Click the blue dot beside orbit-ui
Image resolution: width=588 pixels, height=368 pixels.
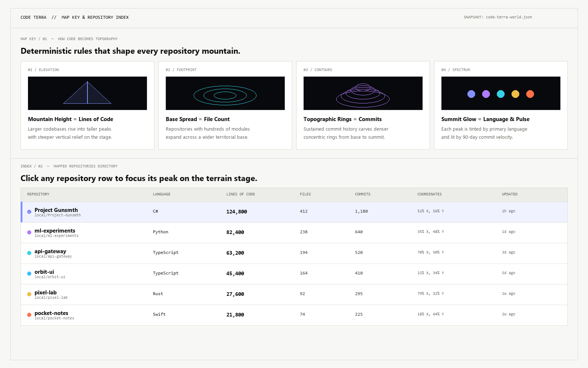click(29, 274)
